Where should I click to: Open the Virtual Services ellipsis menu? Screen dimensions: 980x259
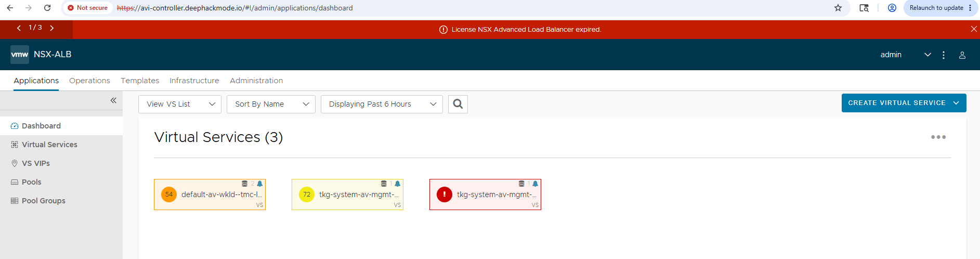click(x=938, y=137)
